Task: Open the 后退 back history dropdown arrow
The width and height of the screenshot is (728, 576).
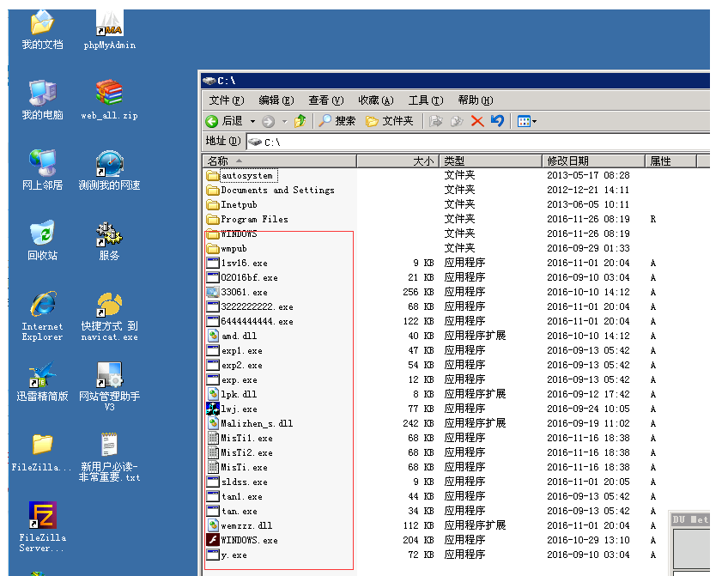Action: point(252,122)
